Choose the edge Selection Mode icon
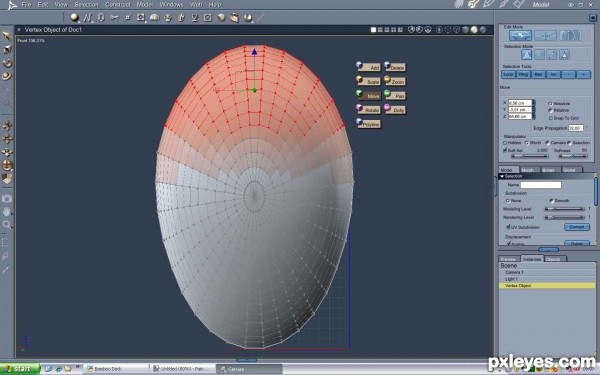Screen dimensions: 600x375 [x=552, y=55]
